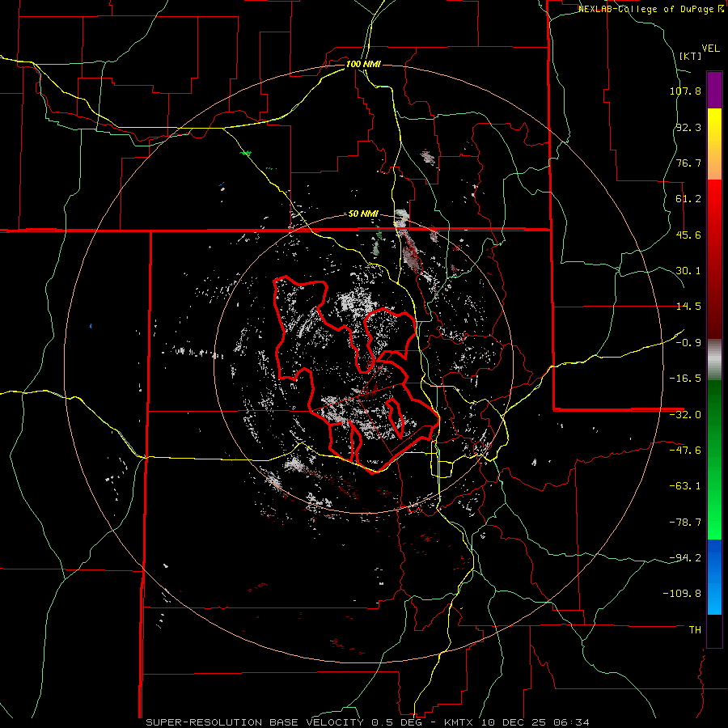
Task: Click the 50 NMI range ring label
Action: coord(363,214)
